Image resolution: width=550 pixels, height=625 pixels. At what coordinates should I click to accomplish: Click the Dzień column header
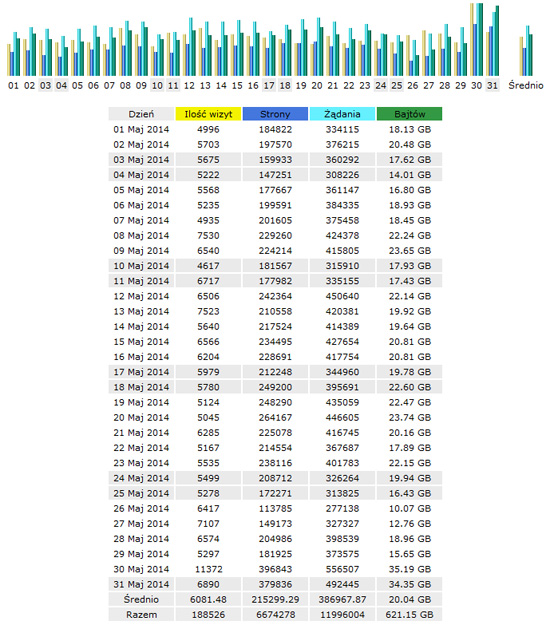tap(141, 114)
